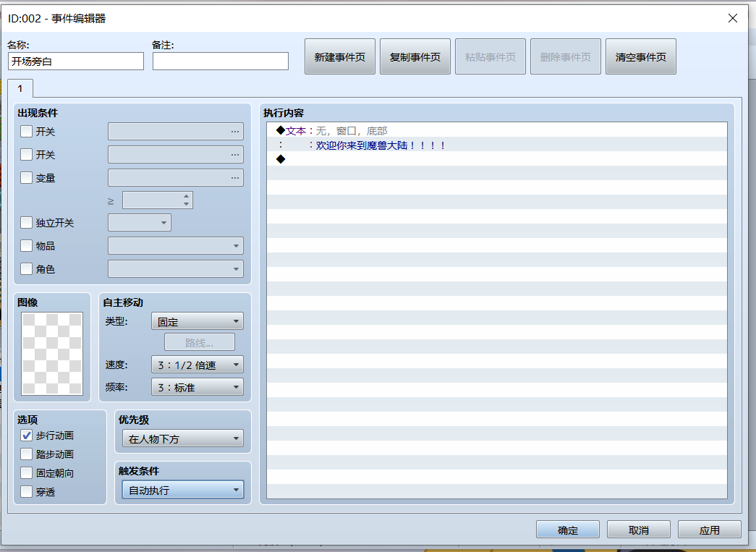
Task: Open the second 开关 selector ellipsis
Action: click(235, 154)
